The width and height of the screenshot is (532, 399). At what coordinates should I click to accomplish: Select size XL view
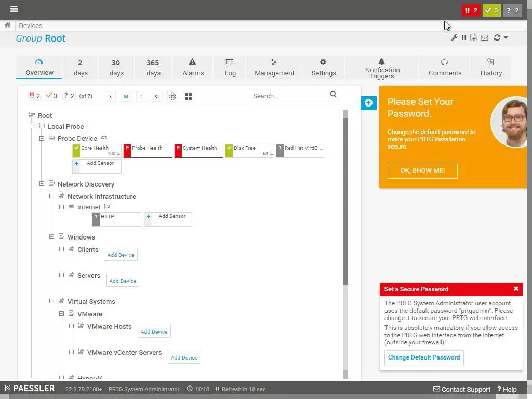point(157,96)
